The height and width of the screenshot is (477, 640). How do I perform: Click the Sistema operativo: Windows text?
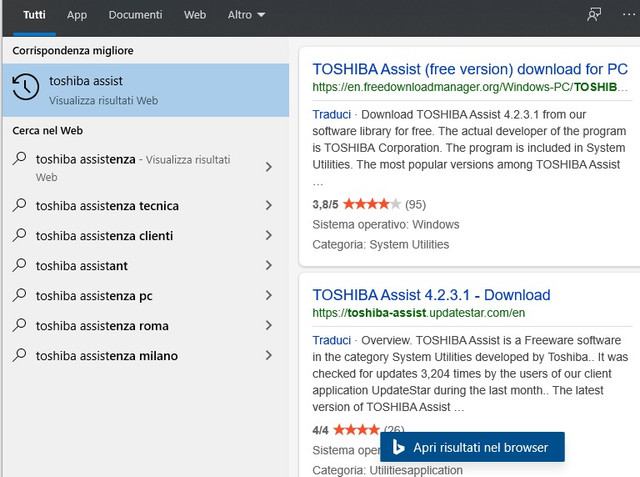point(386,224)
